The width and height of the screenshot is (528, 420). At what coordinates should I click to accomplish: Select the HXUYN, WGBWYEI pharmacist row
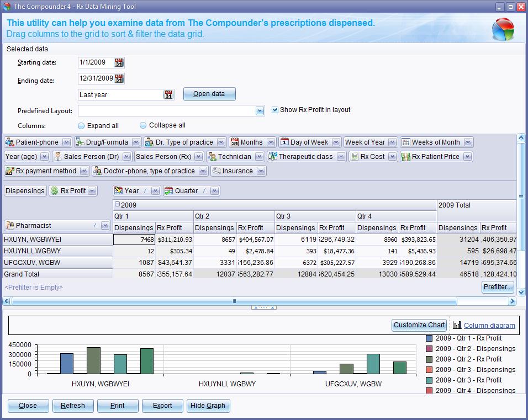point(57,240)
